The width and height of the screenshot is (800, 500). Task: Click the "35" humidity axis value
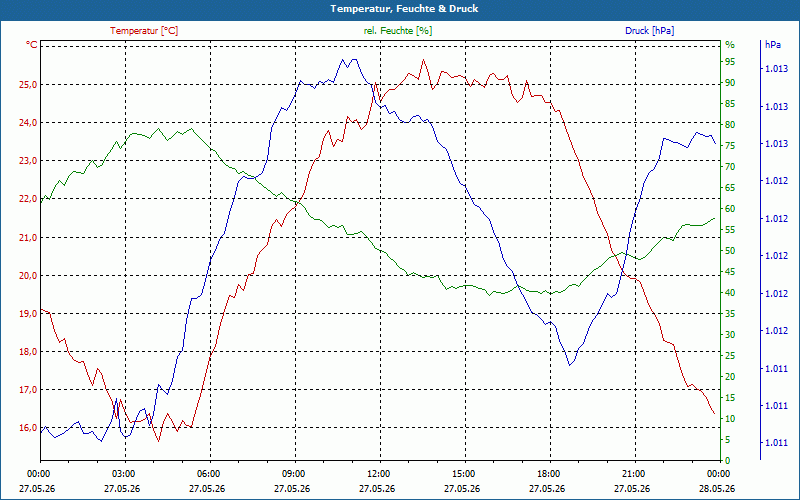pyautogui.click(x=730, y=314)
